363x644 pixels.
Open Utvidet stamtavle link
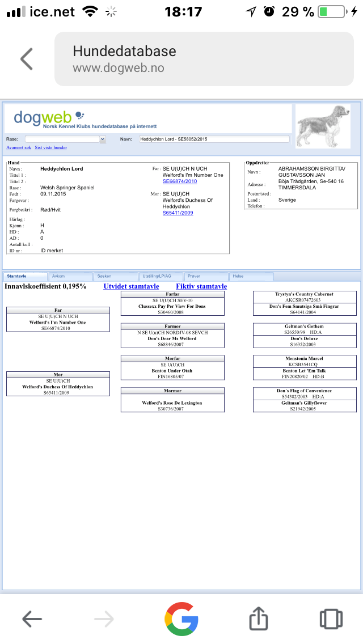tap(131, 286)
